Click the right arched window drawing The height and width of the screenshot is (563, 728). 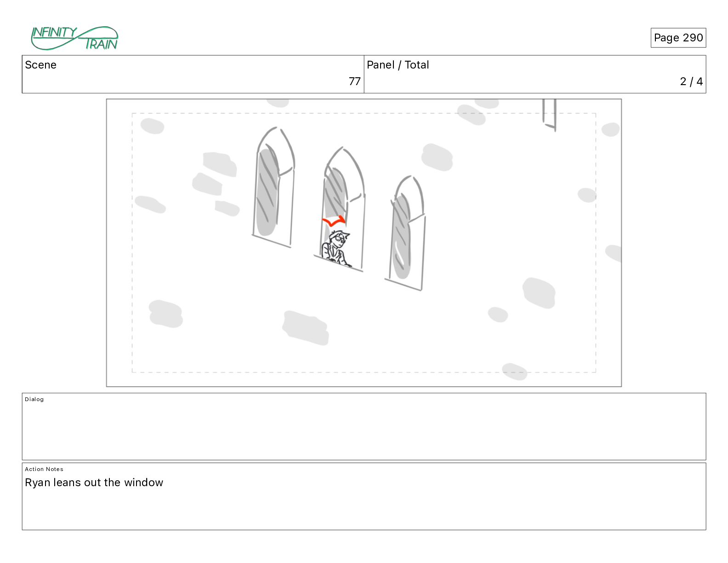point(406,233)
